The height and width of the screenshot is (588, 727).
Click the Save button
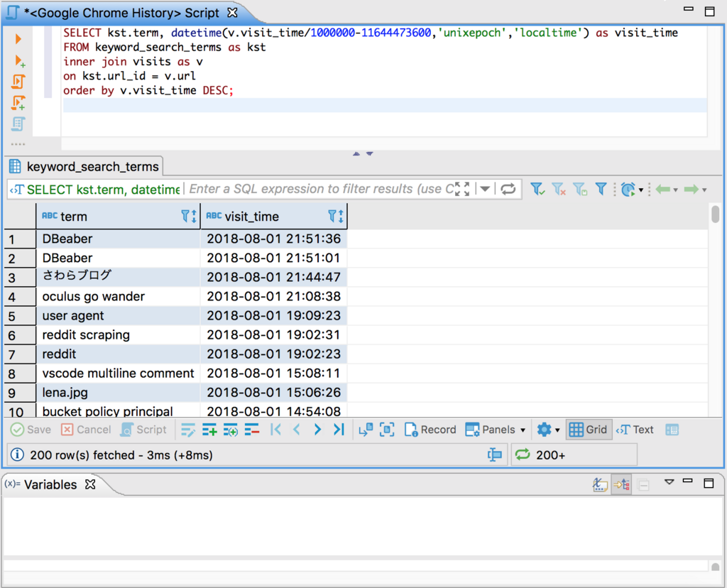coord(31,430)
